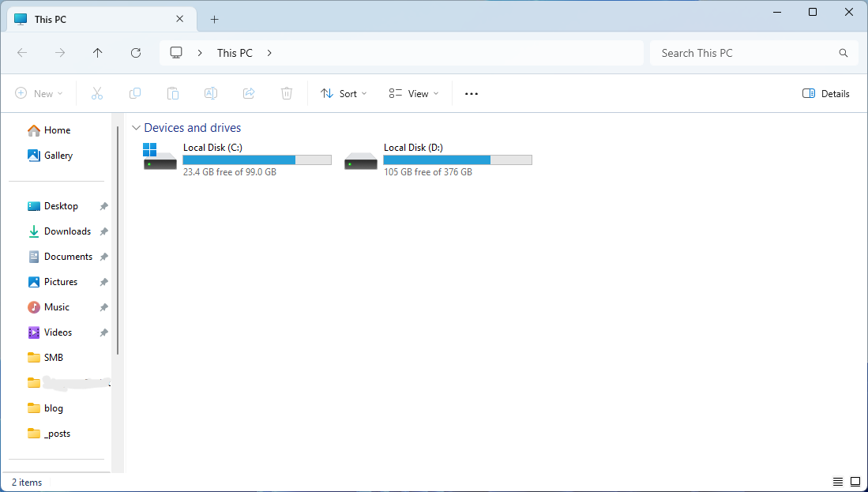Open Downloads in the sidebar
Screen dimensions: 868x492
click(x=67, y=231)
